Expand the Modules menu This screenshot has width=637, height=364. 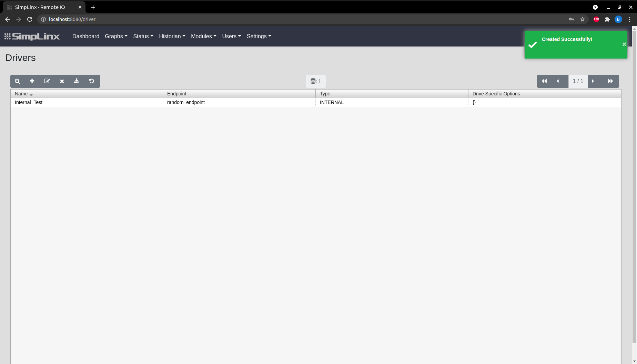(204, 36)
